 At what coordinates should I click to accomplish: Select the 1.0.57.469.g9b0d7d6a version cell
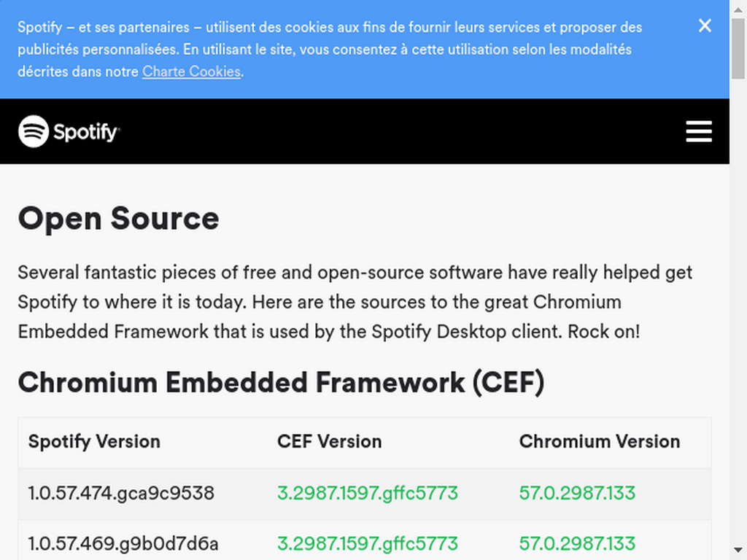(x=123, y=543)
